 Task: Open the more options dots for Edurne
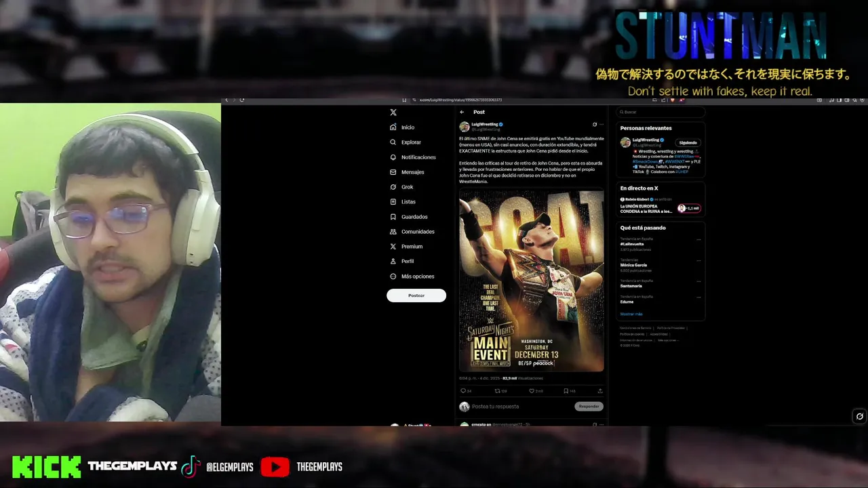pyautogui.click(x=698, y=297)
